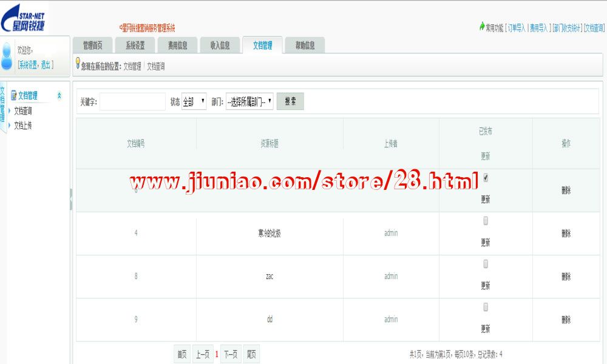Click the 操作 column header
The width and height of the screenshot is (607, 364).
[x=566, y=144]
